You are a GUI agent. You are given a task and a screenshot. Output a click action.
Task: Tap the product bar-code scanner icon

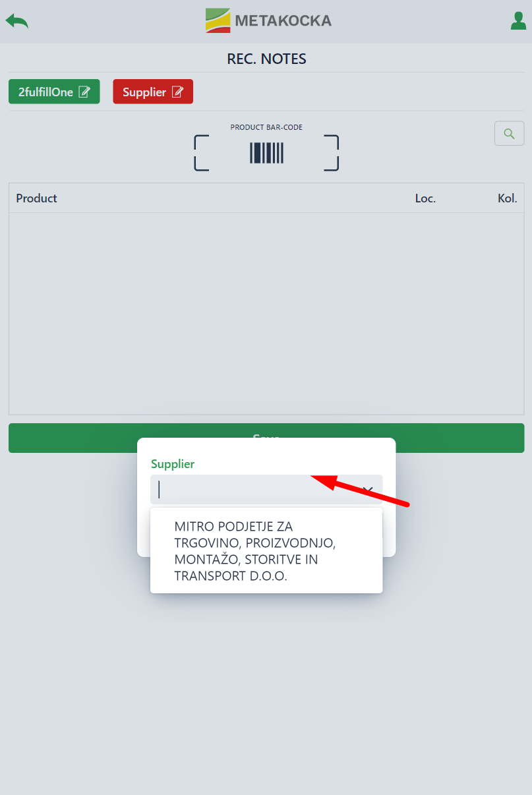pyautogui.click(x=266, y=153)
